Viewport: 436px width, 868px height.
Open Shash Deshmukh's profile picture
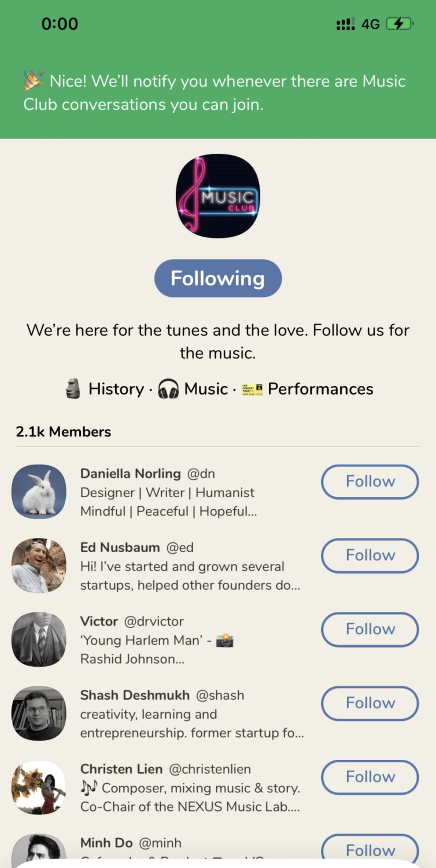39,713
